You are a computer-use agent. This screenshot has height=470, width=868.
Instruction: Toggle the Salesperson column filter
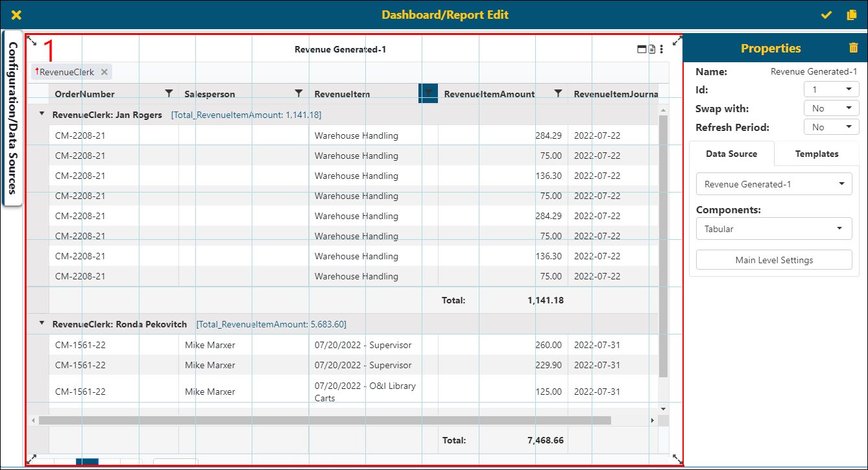[x=298, y=93]
